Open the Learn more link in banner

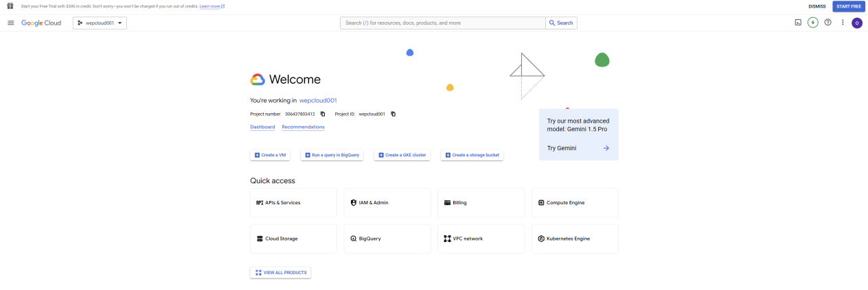pos(212,6)
